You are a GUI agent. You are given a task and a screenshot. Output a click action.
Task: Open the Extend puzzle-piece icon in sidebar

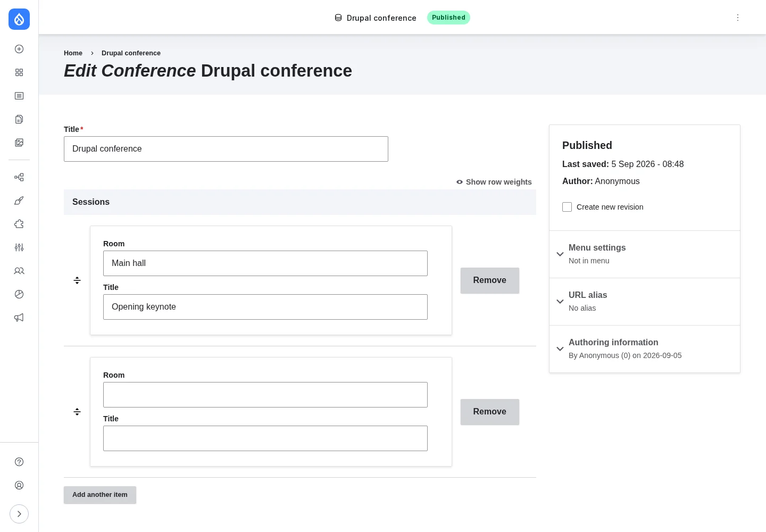(19, 224)
